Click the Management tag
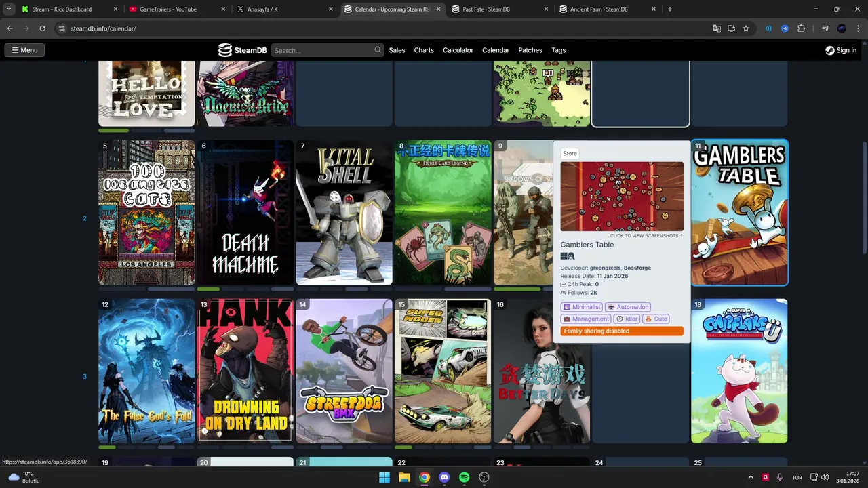 coord(586,319)
